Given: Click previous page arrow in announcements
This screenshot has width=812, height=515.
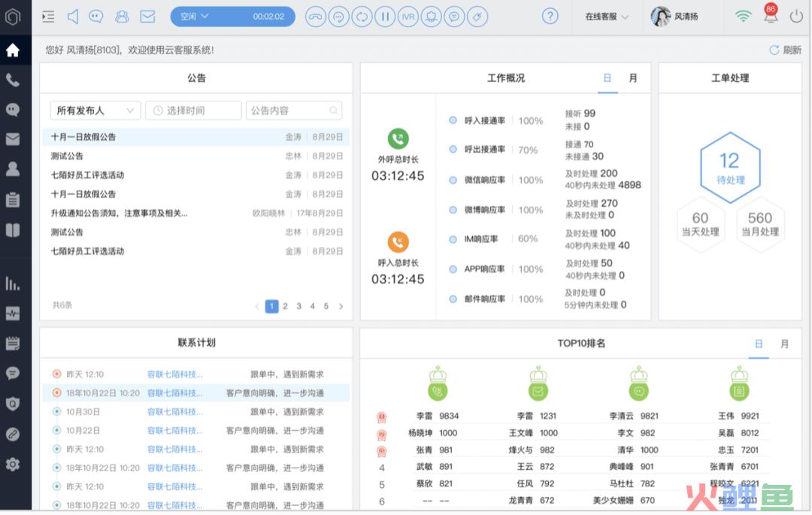Looking at the screenshot, I should coord(257,306).
